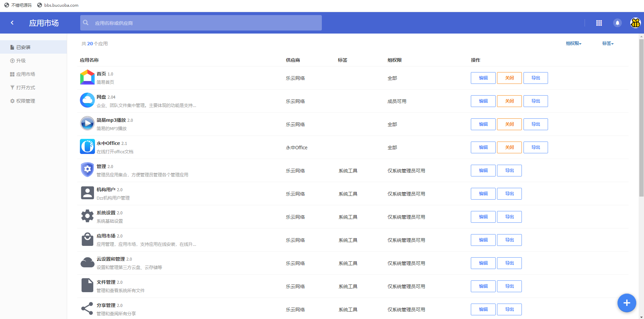The width and height of the screenshot is (644, 319).
Task: Click the 简易mp3播放 play icon
Action: [87, 123]
